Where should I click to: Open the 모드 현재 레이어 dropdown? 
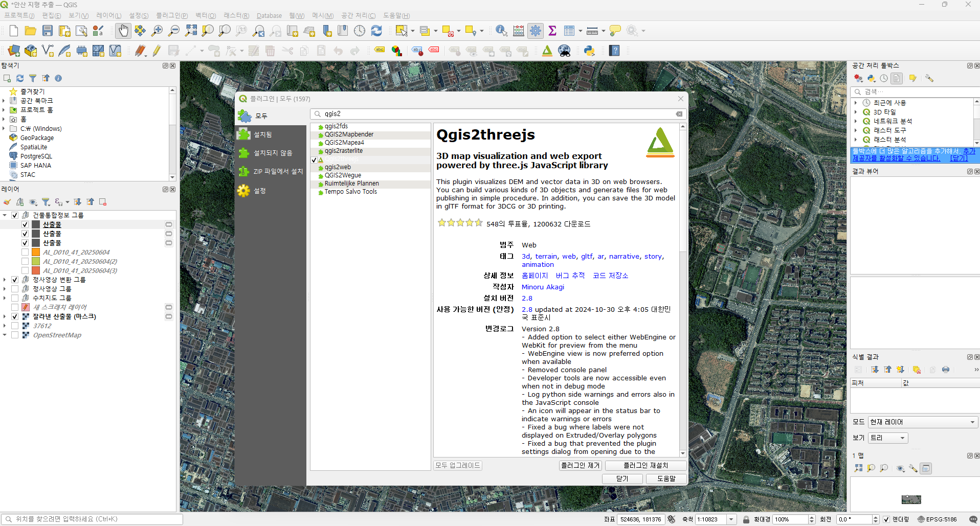point(923,422)
